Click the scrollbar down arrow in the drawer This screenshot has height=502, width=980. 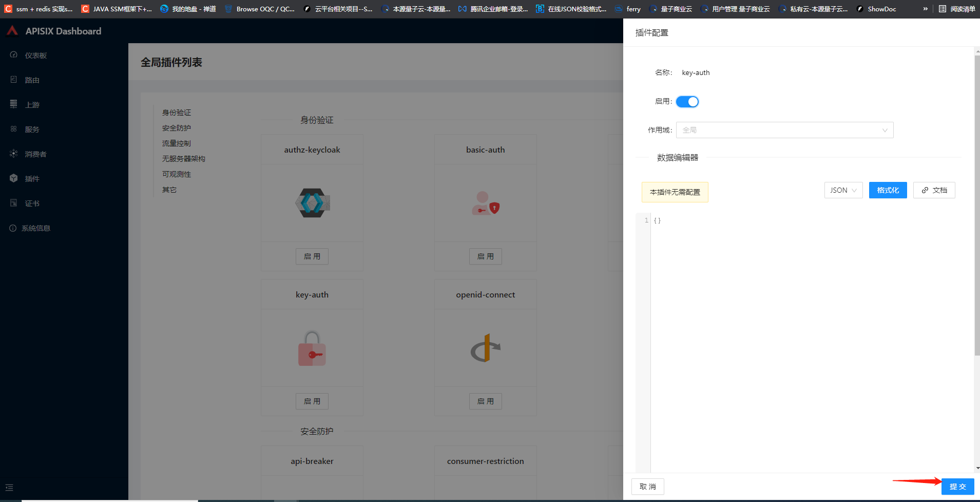977,468
